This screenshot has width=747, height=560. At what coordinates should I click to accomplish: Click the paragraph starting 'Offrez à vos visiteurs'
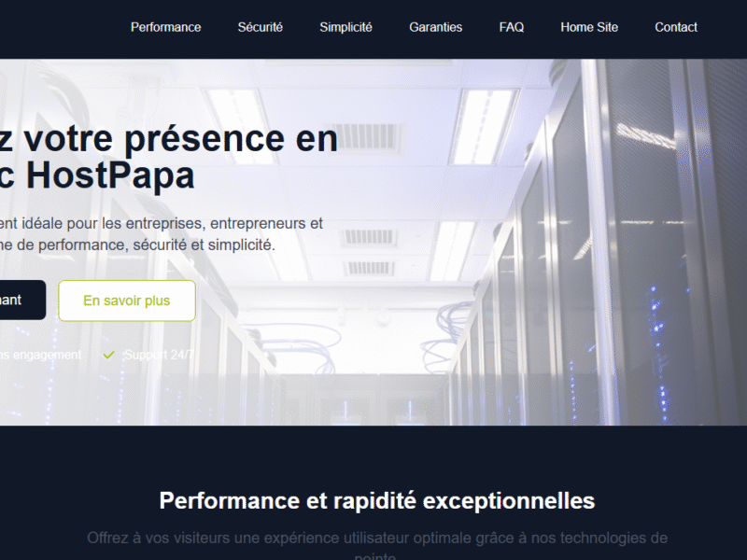(x=377, y=546)
